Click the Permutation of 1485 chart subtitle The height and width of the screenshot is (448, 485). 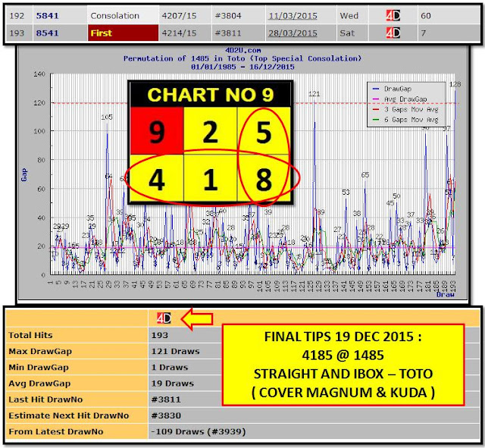point(242,58)
